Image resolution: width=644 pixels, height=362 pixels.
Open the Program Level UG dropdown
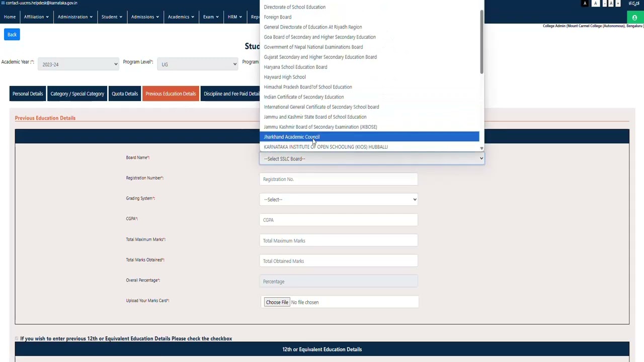198,64
